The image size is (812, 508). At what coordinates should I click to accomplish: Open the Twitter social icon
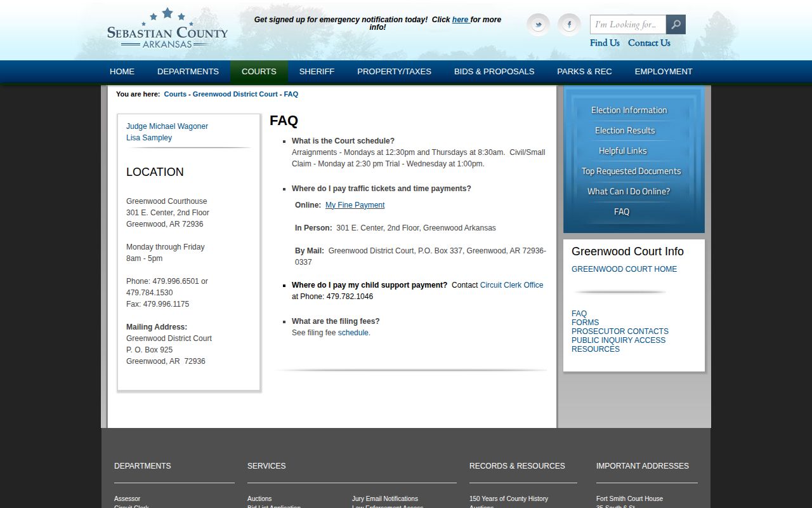point(538,25)
